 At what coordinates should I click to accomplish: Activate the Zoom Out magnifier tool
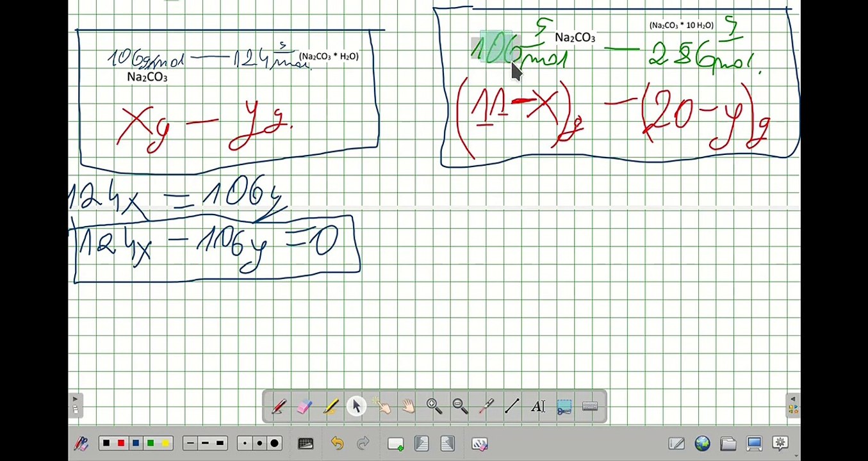click(x=460, y=407)
